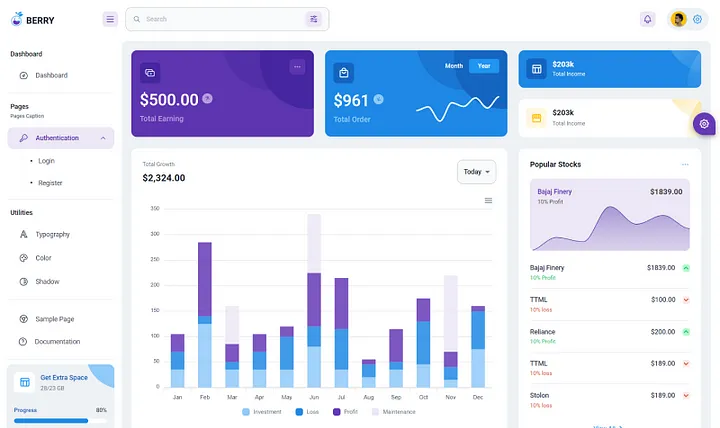The image size is (720, 428).
Task: Toggle the Loss series in chart legend
Action: click(x=307, y=412)
